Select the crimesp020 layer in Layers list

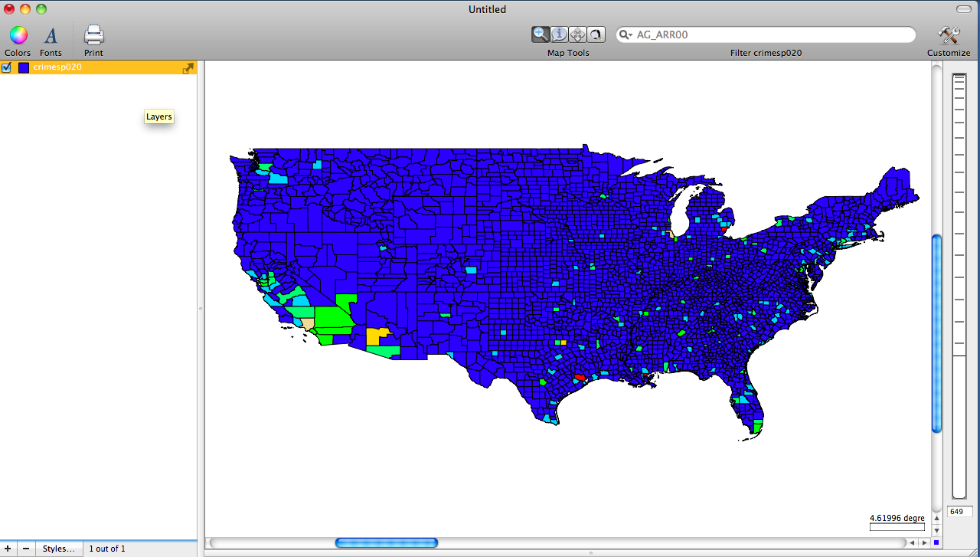point(57,67)
